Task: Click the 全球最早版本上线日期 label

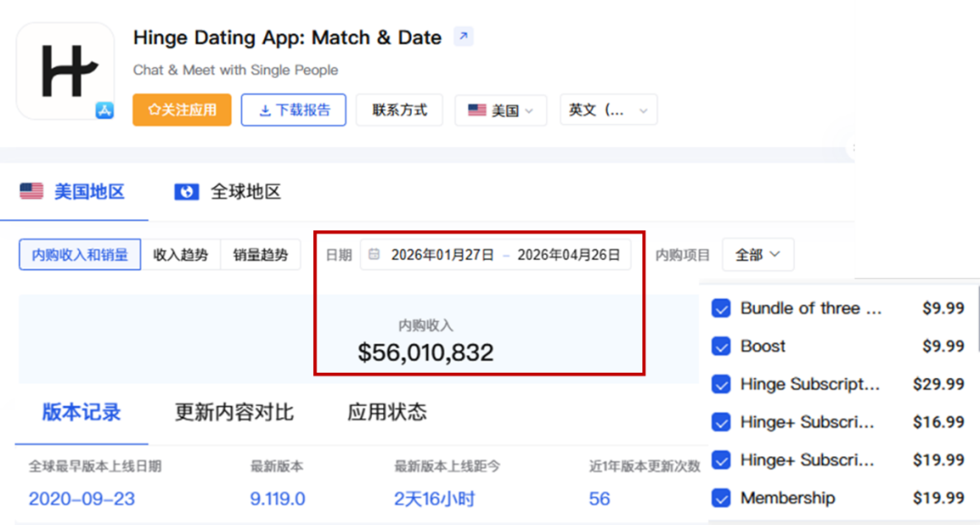Action: click(95, 466)
